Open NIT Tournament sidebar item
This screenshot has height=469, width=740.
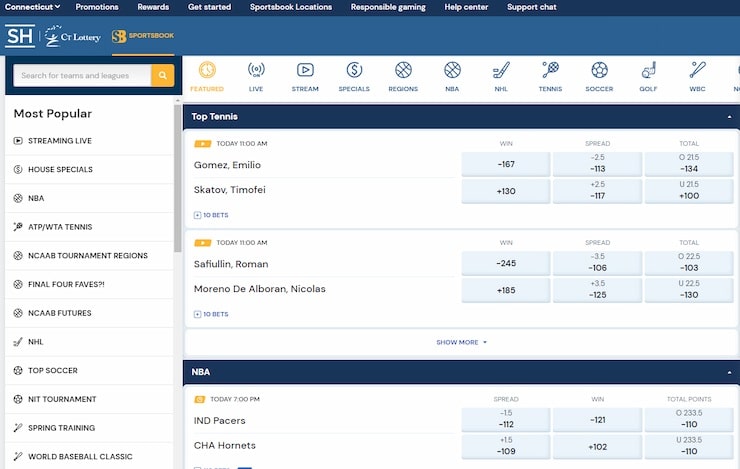tap(89, 399)
